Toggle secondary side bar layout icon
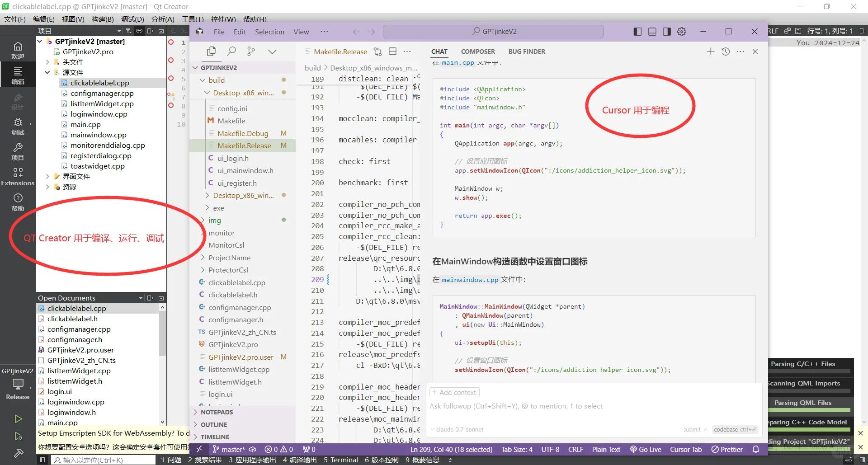This screenshot has height=465, width=868. coord(667,32)
